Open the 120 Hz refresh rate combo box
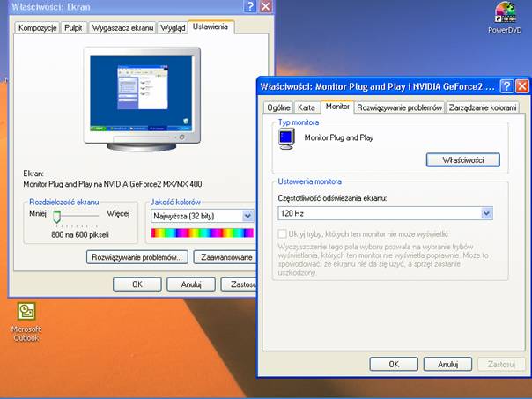Viewport: 532px width, 399px height. (385, 213)
